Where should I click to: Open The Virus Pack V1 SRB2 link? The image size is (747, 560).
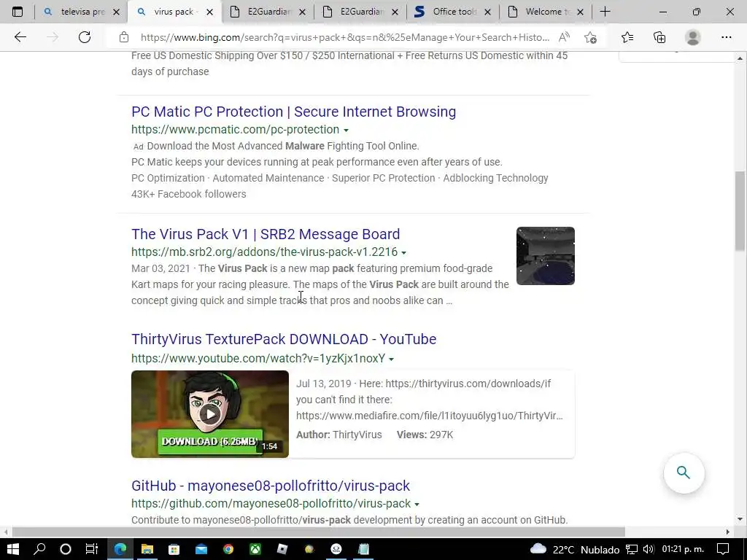[x=266, y=234]
